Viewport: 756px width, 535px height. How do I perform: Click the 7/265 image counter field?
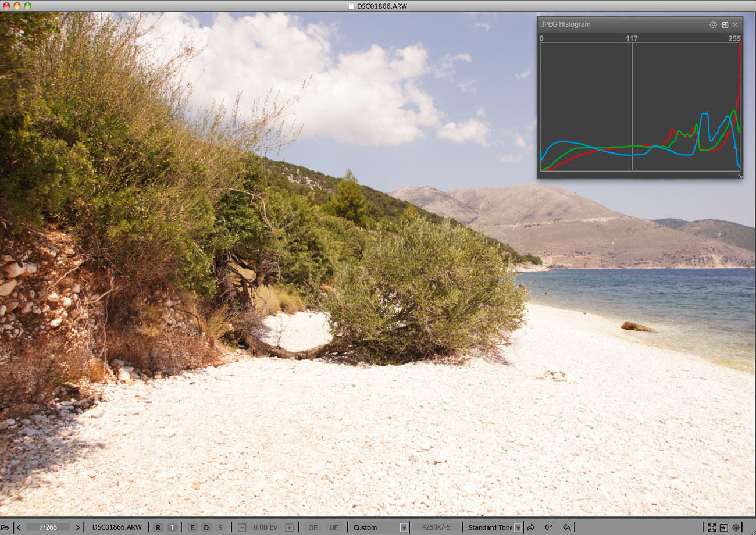coord(48,527)
